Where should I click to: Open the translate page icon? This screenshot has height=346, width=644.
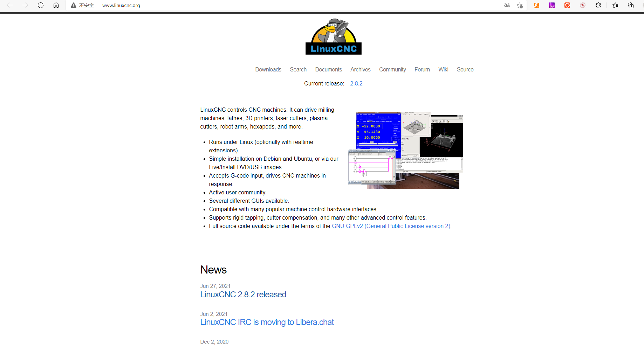coord(507,5)
